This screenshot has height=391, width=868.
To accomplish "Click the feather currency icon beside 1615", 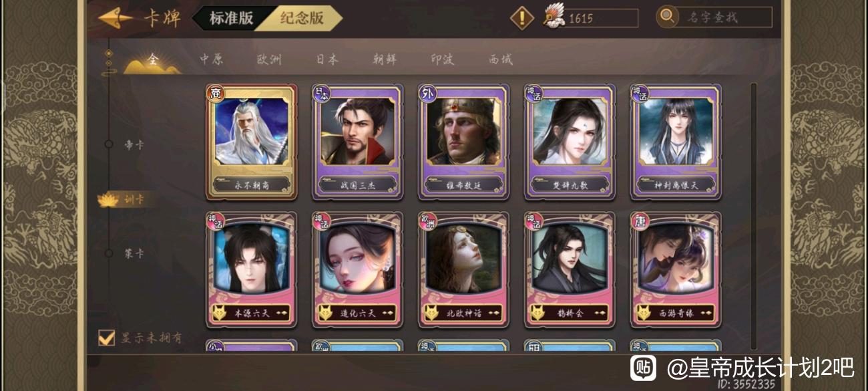I will (554, 16).
